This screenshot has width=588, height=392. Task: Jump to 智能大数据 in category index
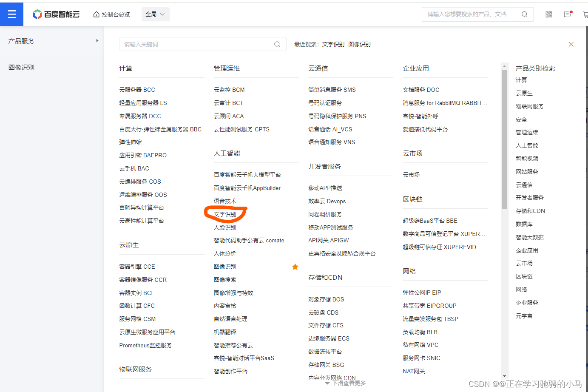click(x=530, y=237)
